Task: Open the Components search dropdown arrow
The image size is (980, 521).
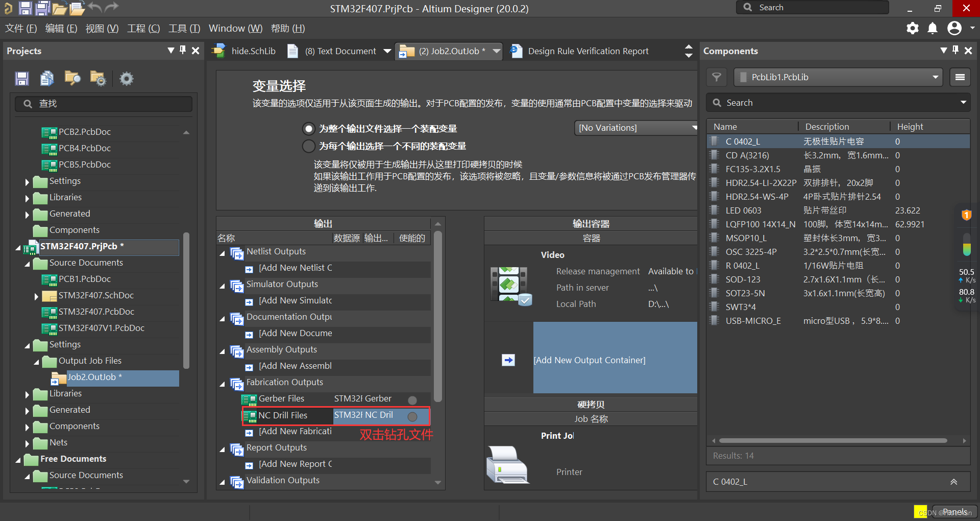Action: click(963, 103)
